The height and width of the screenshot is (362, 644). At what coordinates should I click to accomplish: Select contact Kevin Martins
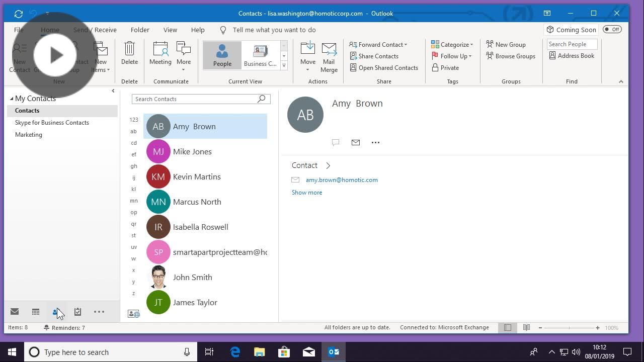[205, 176]
